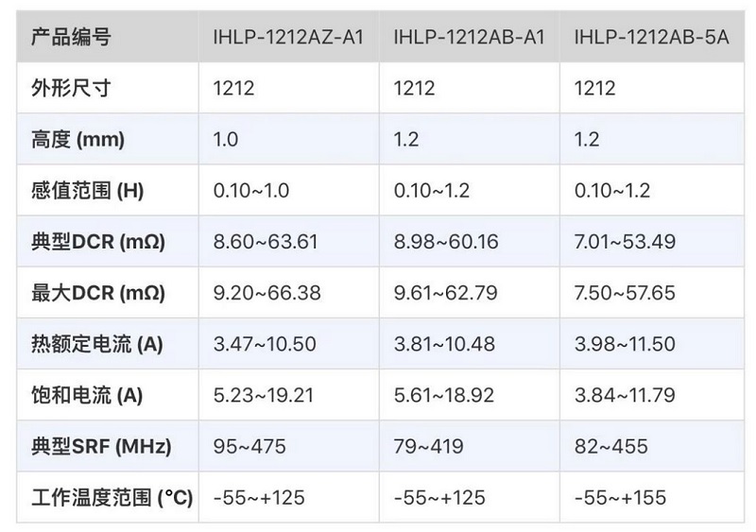Select the IHLP-1212AZ-A1 column header
756x532 pixels.
(288, 37)
